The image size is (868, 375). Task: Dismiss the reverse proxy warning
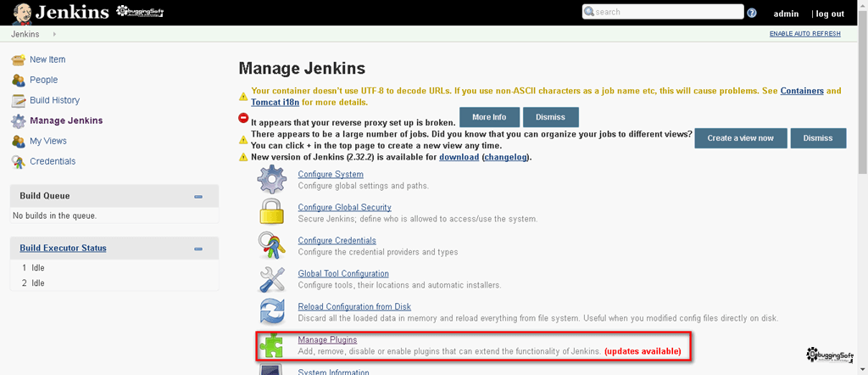point(551,117)
